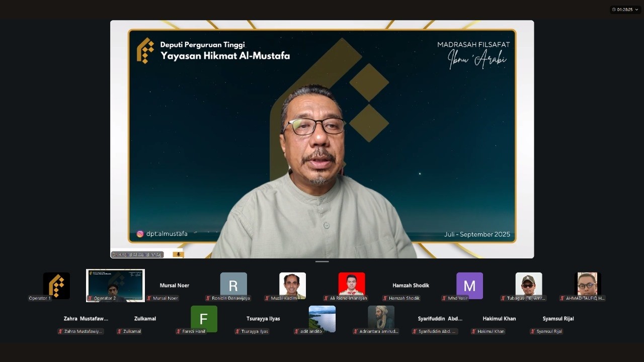Click Syarifuddin Abd.'s muted microphone icon
This screenshot has height=362, width=644.
click(415, 331)
